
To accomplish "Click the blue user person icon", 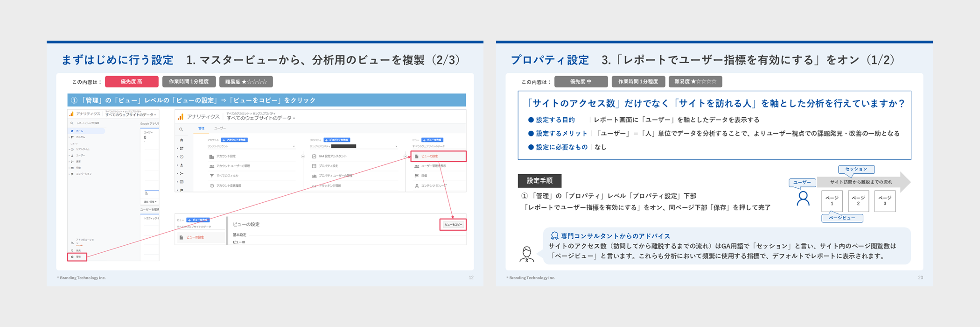I will point(803,199).
